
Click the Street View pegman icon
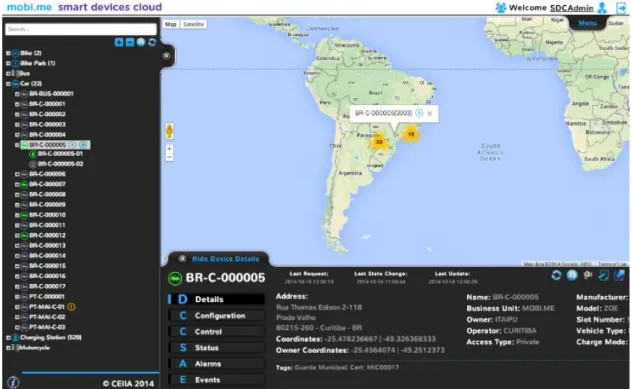[x=169, y=131]
